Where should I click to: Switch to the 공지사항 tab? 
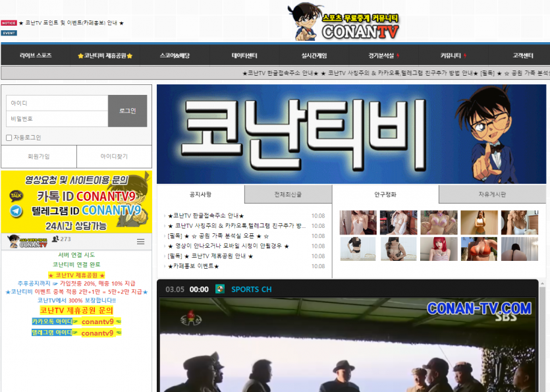point(201,194)
